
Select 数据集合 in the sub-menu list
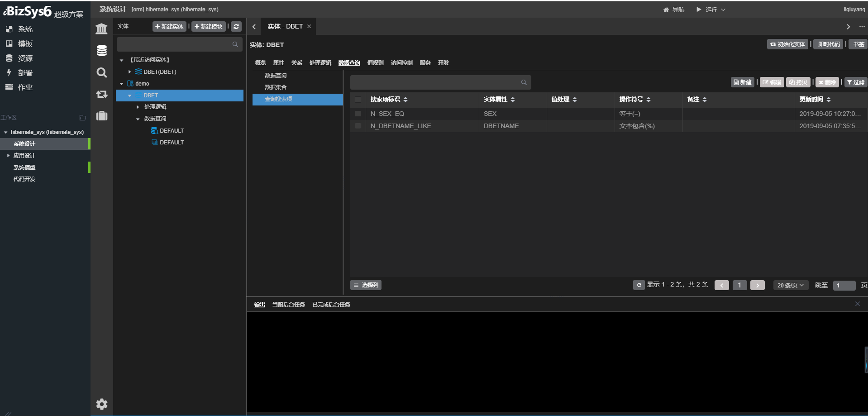pos(276,87)
